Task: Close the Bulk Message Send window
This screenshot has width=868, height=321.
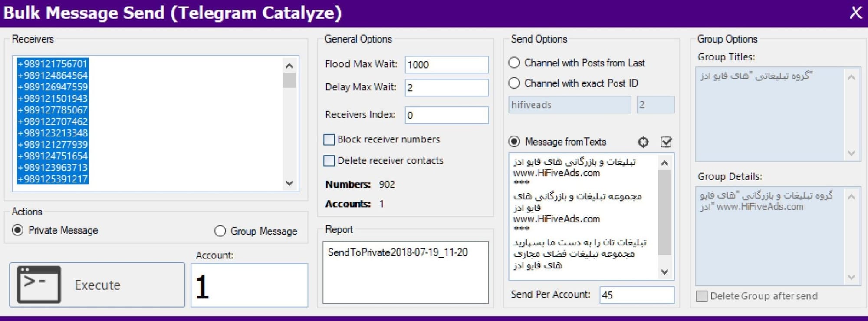Action: coord(855,13)
